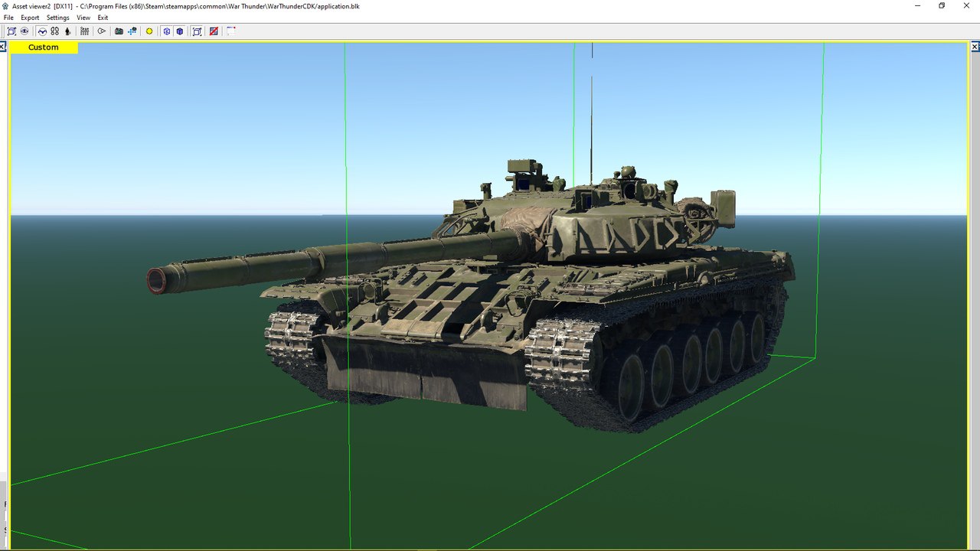Click the footprints walk mode icon
The image size is (980, 551).
click(x=54, y=31)
